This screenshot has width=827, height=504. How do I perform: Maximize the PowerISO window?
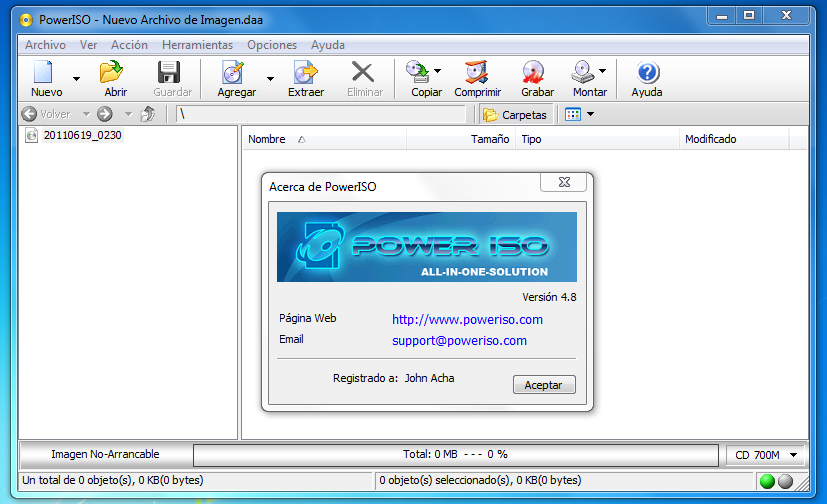point(749,16)
